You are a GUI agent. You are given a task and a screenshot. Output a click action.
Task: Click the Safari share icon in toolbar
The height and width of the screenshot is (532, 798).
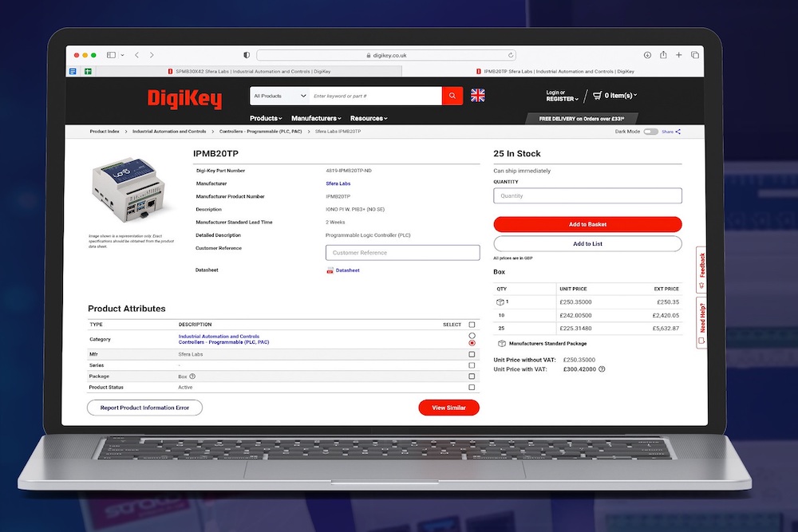tap(663, 54)
